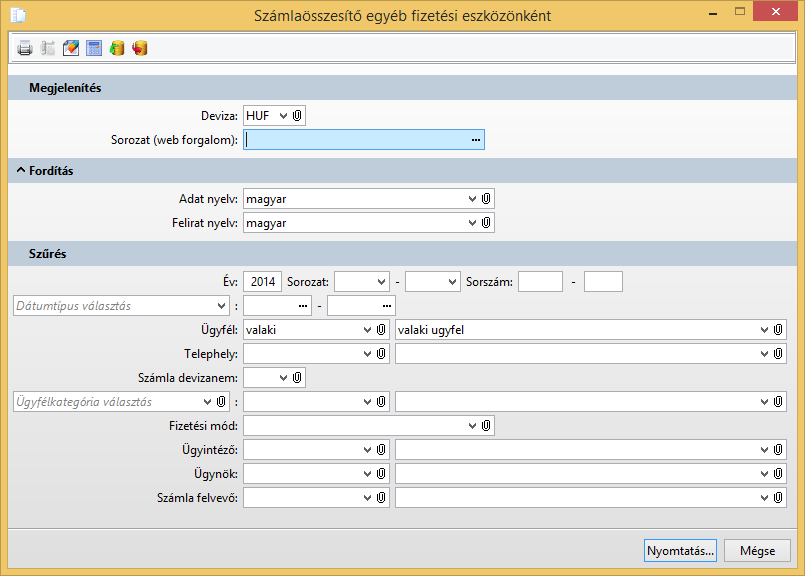Image resolution: width=805 pixels, height=576 pixels.
Task: Click the window icon in title bar
Action: (18, 15)
